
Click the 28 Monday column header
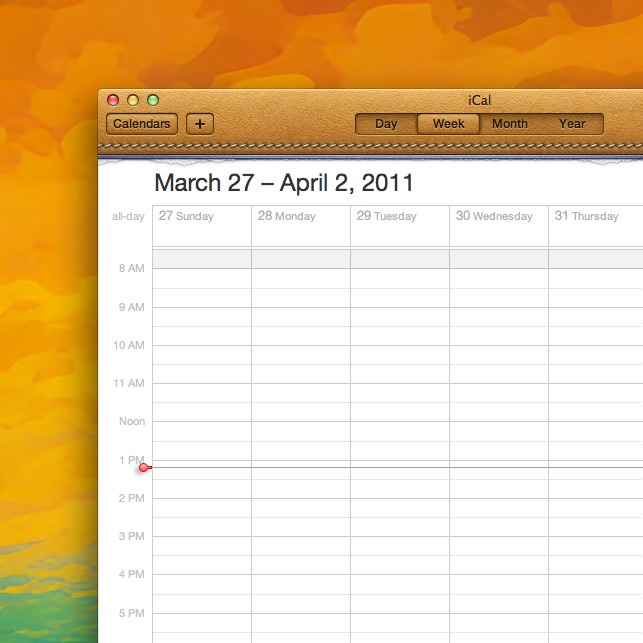[x=287, y=216]
